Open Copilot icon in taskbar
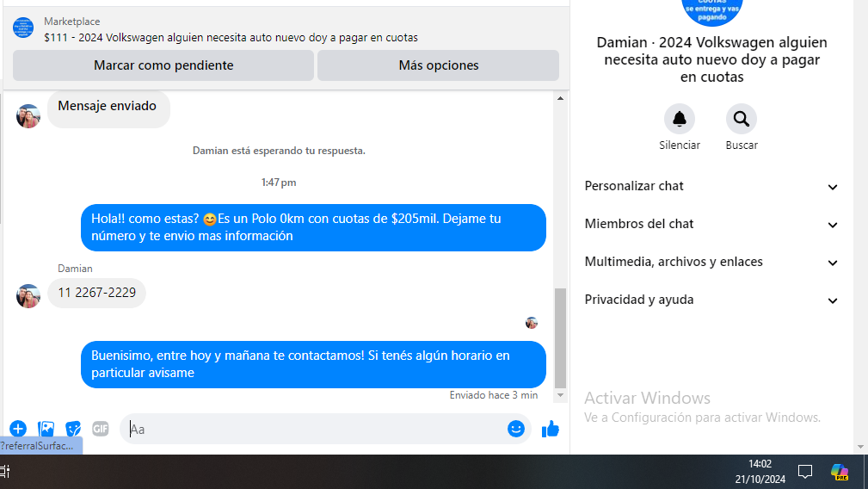This screenshot has height=489, width=868. tap(840, 472)
